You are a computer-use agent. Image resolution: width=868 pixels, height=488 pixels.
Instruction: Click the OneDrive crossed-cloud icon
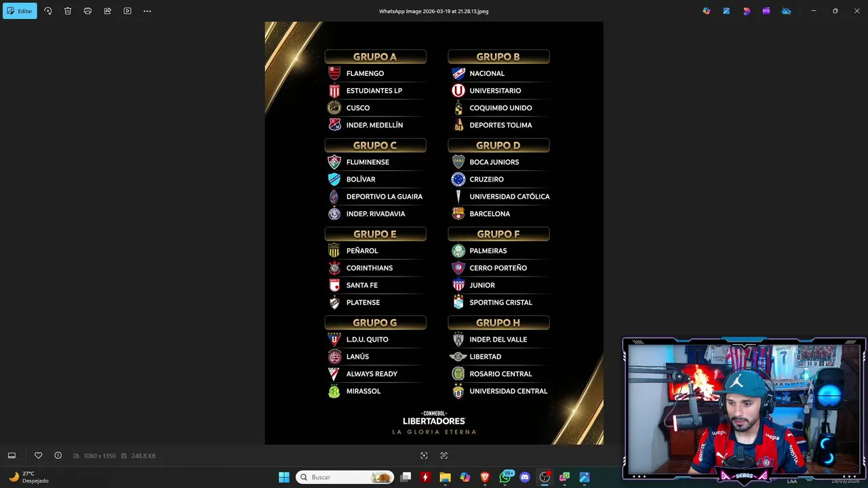coord(786,11)
